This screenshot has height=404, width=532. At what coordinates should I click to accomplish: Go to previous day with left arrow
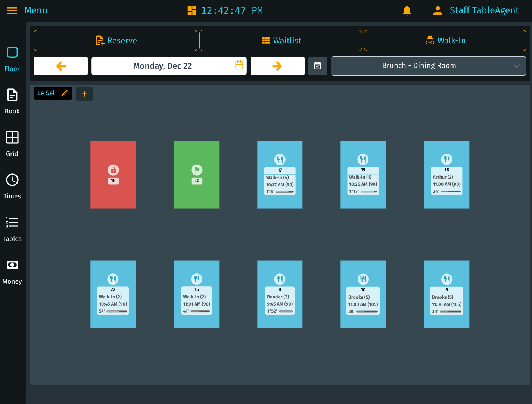[61, 66]
